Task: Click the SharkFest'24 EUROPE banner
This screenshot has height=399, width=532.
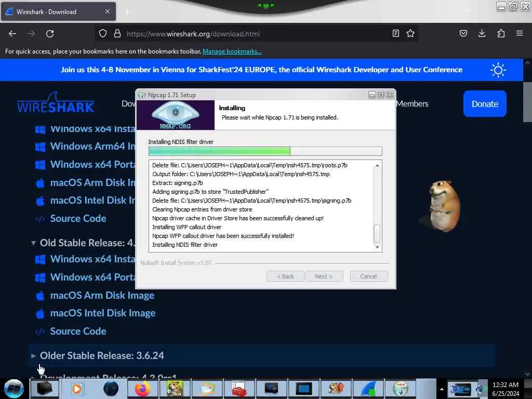Action: pos(261,70)
